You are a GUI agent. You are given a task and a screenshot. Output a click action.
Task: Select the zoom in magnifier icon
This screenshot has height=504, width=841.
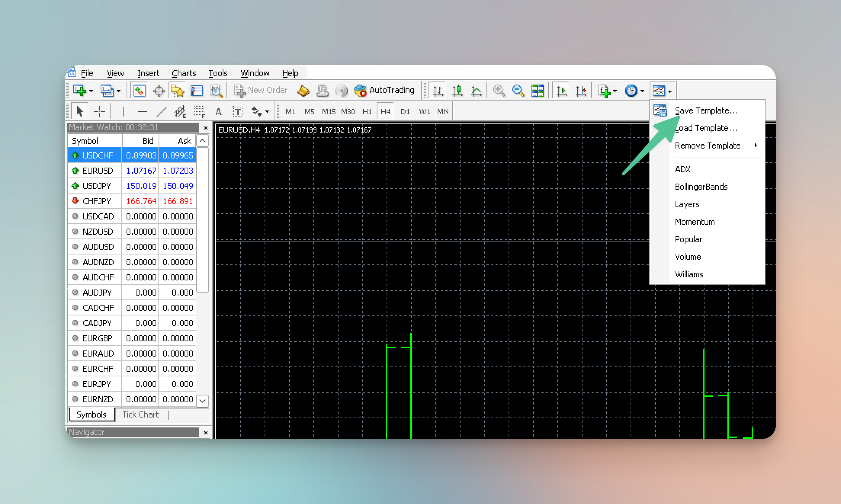[x=499, y=91]
